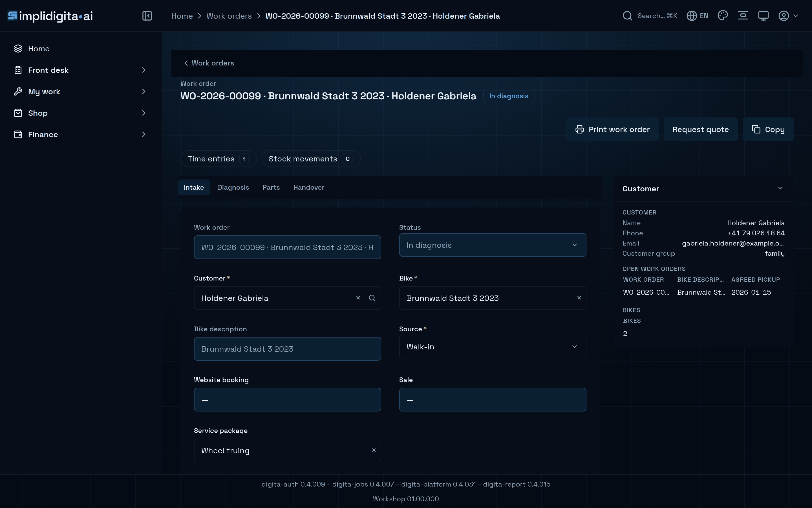Click the Bike input field
Screen dimensions: 812x508
pyautogui.click(x=493, y=298)
